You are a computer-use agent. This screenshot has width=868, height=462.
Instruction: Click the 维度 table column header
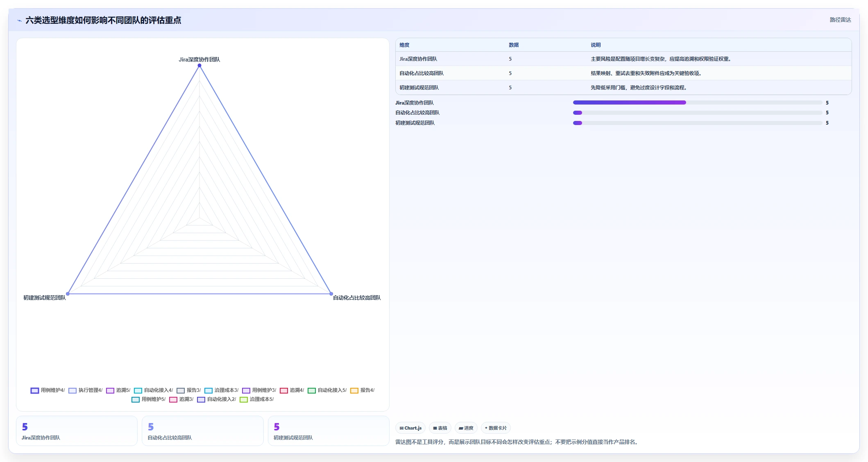[x=404, y=45]
